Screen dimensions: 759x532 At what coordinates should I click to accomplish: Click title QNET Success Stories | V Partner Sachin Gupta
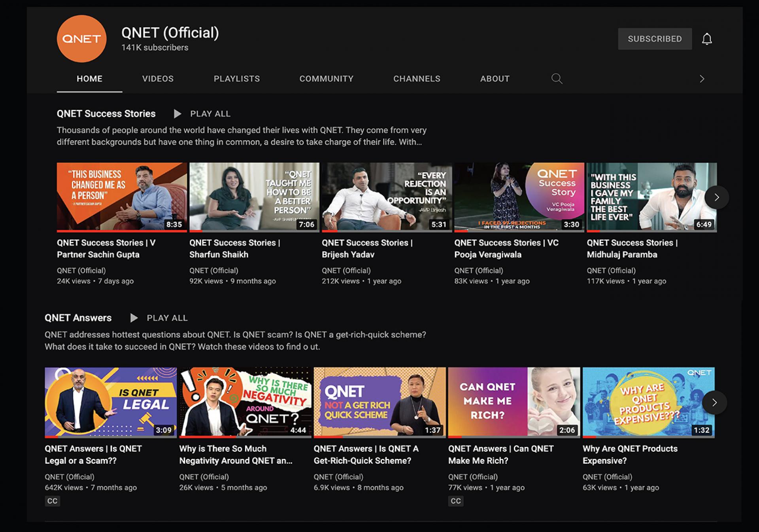106,249
